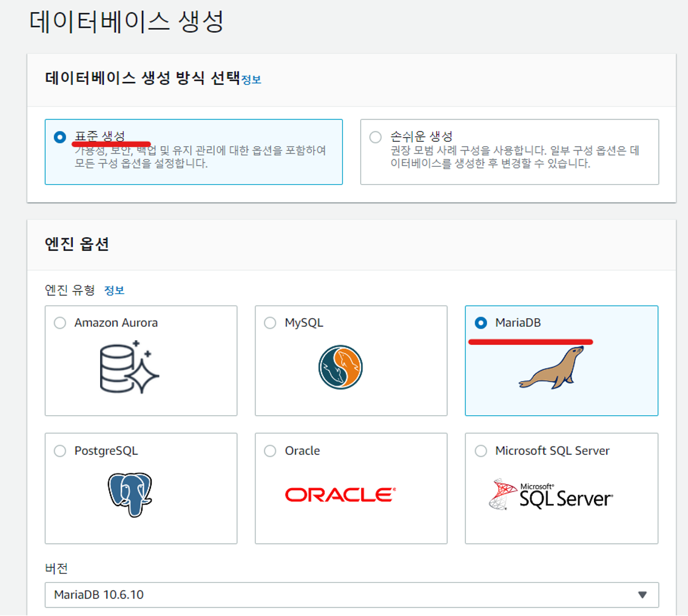Choose the MySQL engine radio button
This screenshot has height=616, width=688.
271,323
